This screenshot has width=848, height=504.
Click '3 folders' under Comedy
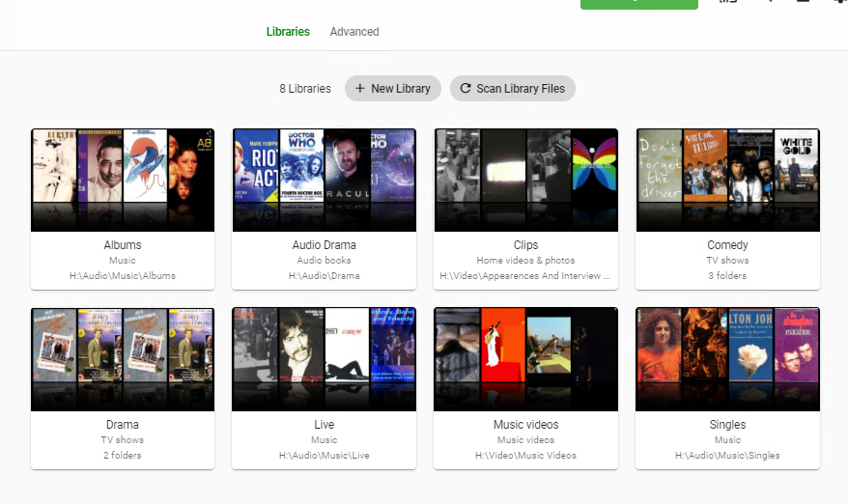click(728, 276)
